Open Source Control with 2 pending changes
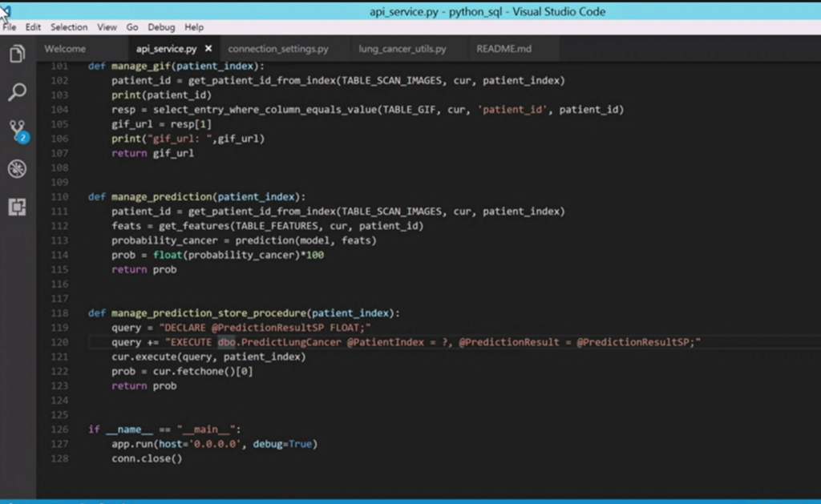This screenshot has height=504, width=821. point(17,131)
